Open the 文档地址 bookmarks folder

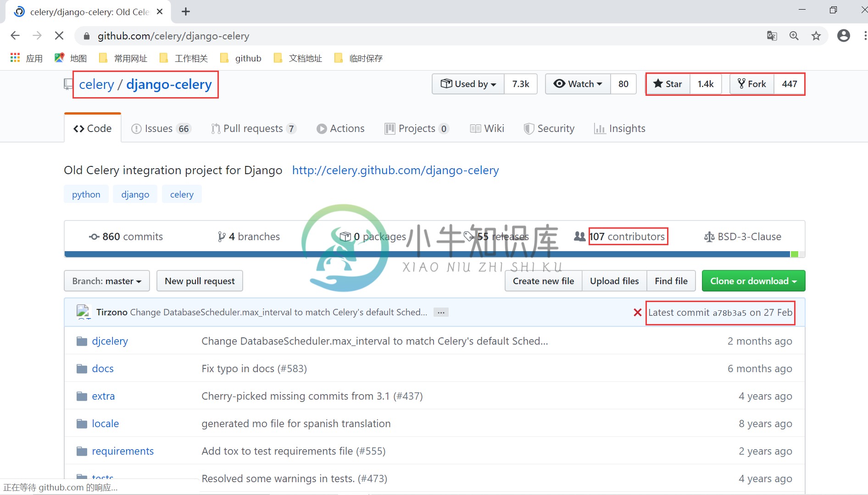point(298,58)
